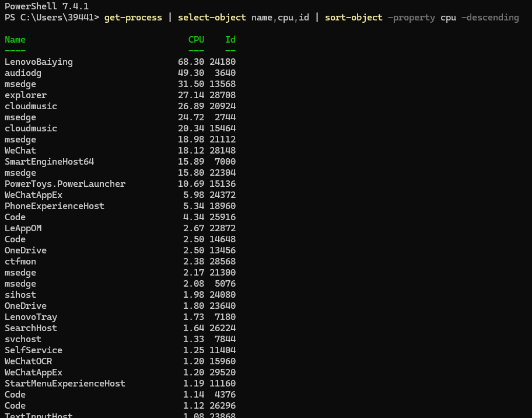This screenshot has height=418, width=532.
Task: Click CPU value "68.30"
Action: (x=191, y=62)
